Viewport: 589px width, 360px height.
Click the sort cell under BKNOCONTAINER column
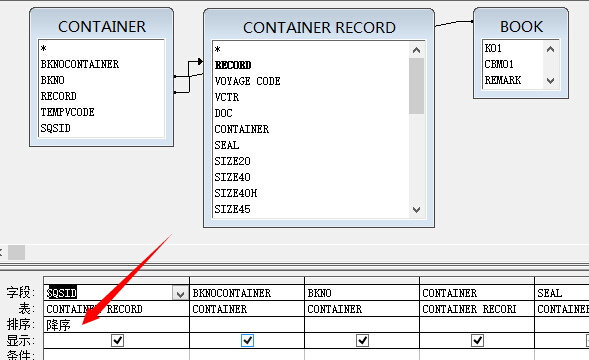247,325
